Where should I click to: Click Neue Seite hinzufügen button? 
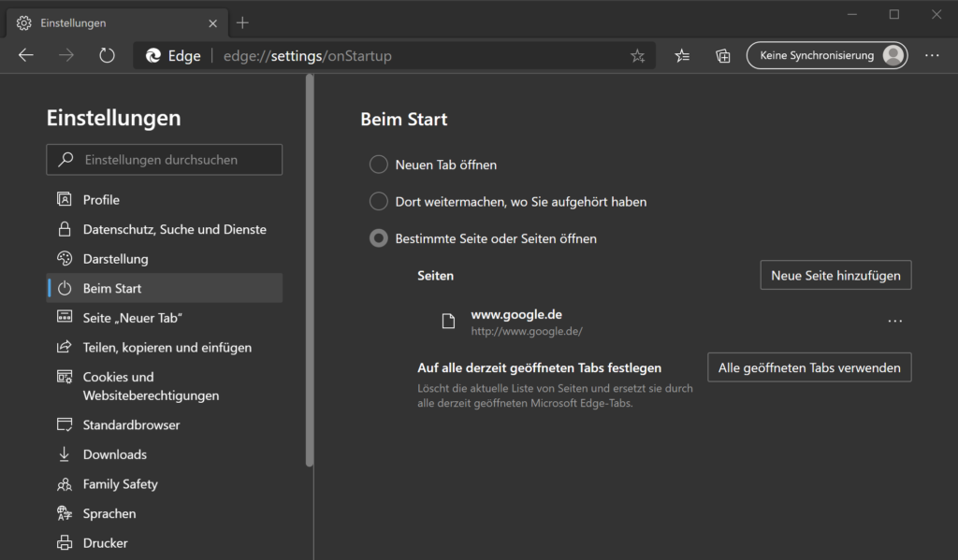835,276
